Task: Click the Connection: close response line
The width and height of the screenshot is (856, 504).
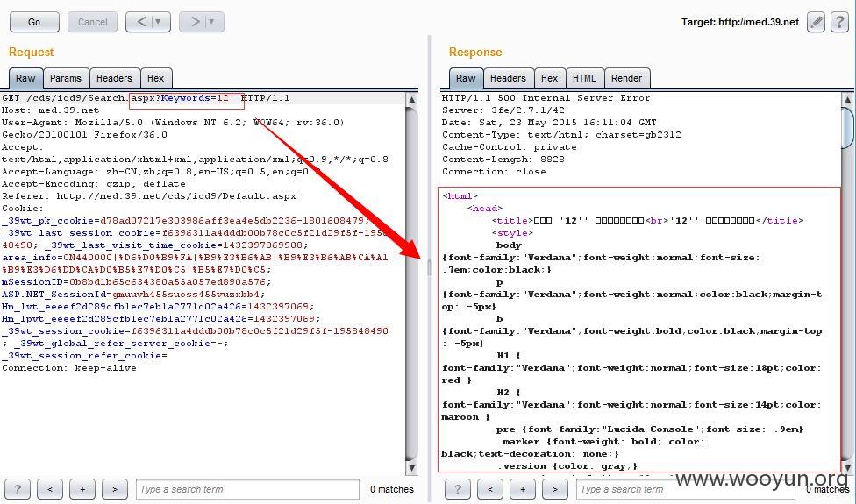Action: 494,171
